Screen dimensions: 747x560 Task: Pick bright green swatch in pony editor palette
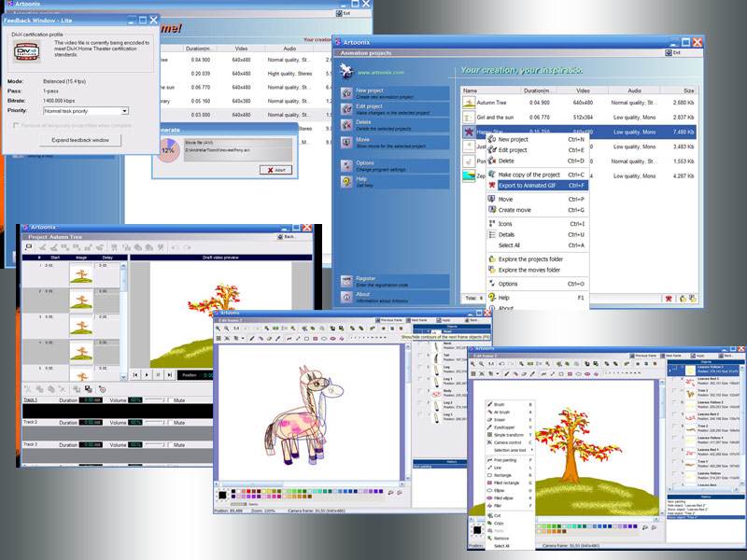294,491
